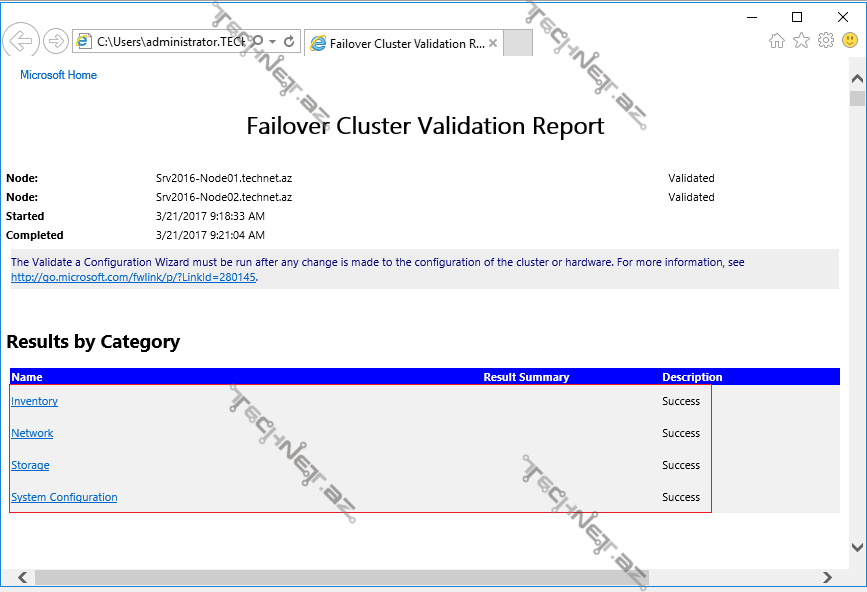867x592 pixels.
Task: Close the Failover Cluster Validation tab
Action: pos(493,44)
